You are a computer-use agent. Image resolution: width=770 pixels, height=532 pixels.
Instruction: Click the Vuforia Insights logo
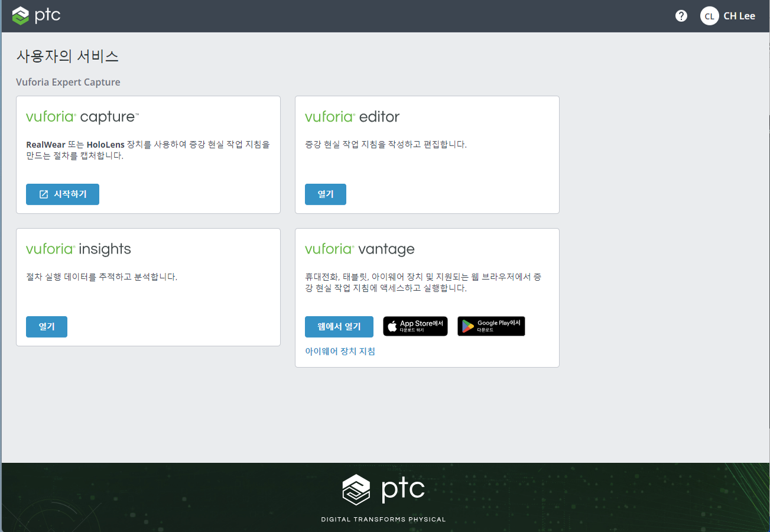[x=79, y=249]
